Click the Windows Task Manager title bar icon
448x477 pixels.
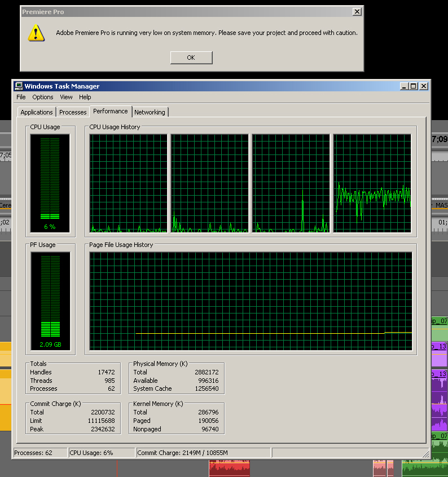[19, 86]
